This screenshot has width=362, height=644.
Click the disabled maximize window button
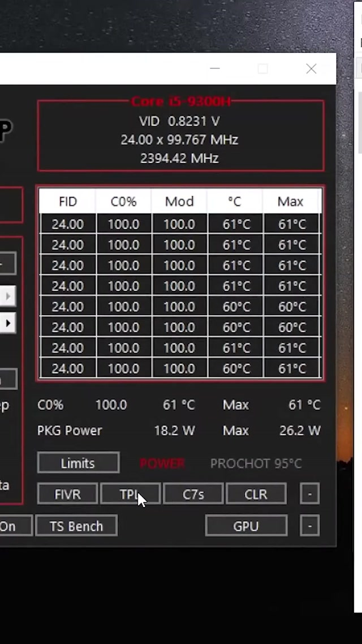coord(262,69)
